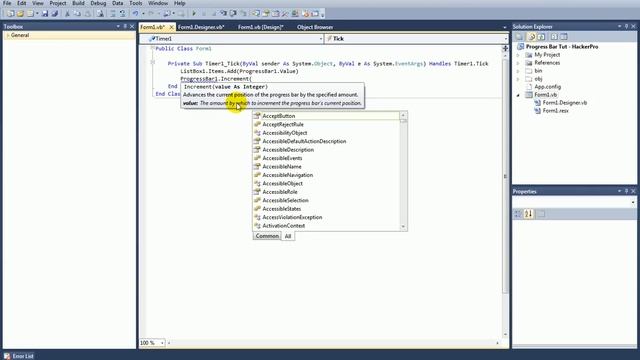Viewport: 640px width, 360px height.
Task: Open Toolbox from the wrench toolbar icon
Action: (285, 13)
